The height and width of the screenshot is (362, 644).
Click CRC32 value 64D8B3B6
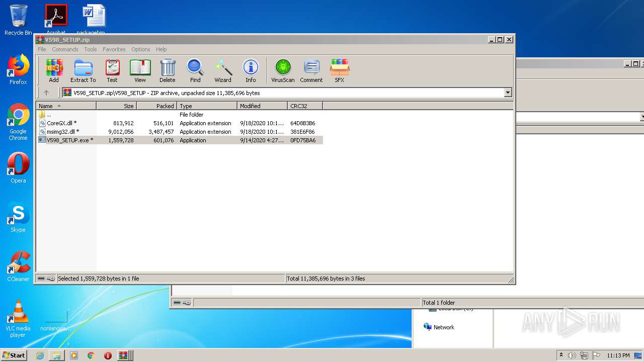[303, 123]
